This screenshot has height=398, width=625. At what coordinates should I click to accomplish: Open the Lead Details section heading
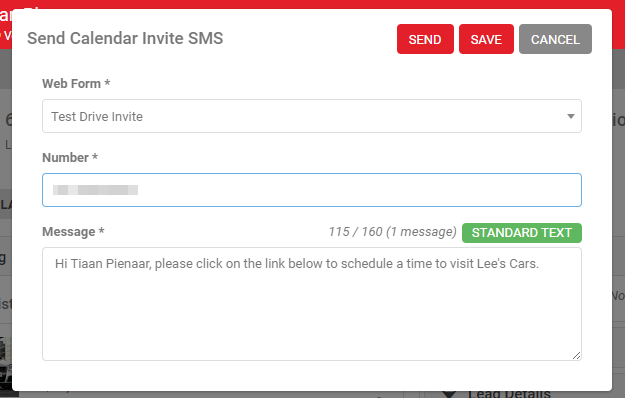click(509, 394)
